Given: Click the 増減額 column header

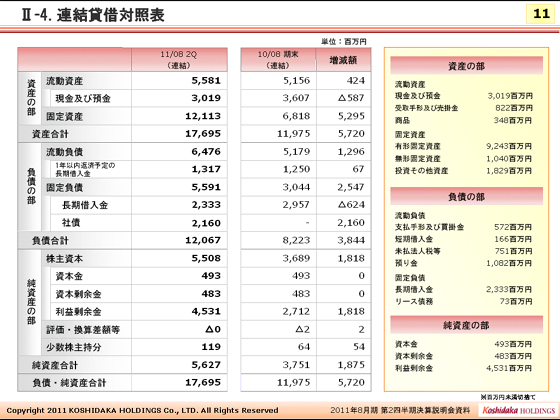Looking at the screenshot, I should pyautogui.click(x=344, y=60).
